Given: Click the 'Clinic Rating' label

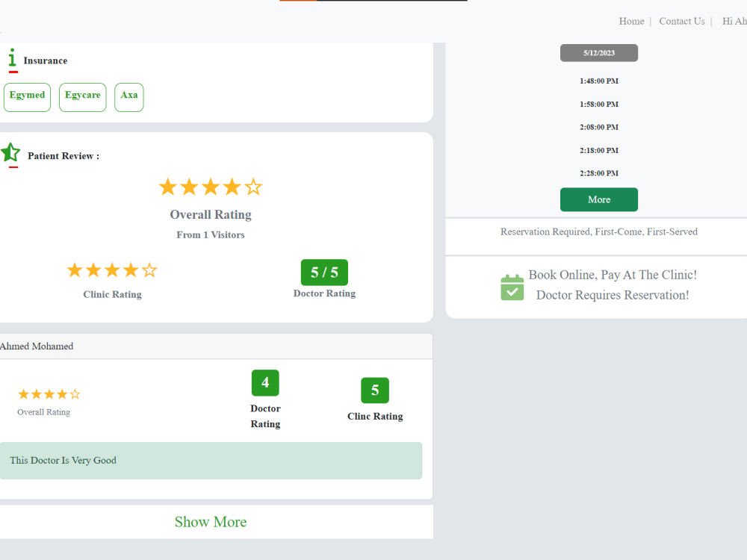Looking at the screenshot, I should 113,294.
